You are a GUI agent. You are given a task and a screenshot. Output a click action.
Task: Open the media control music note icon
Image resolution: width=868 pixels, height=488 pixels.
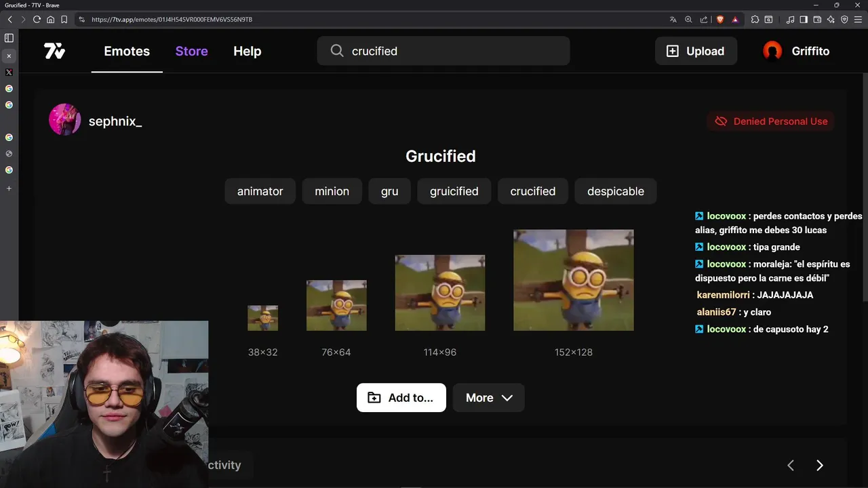coord(790,20)
